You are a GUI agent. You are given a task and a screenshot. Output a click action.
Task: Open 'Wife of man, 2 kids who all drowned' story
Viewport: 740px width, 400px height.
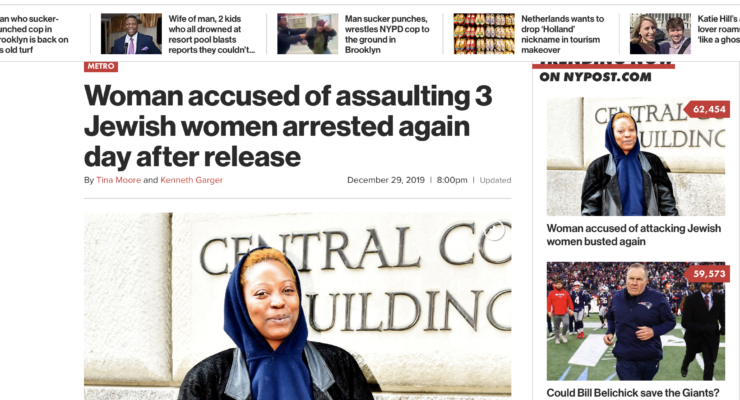[211, 34]
